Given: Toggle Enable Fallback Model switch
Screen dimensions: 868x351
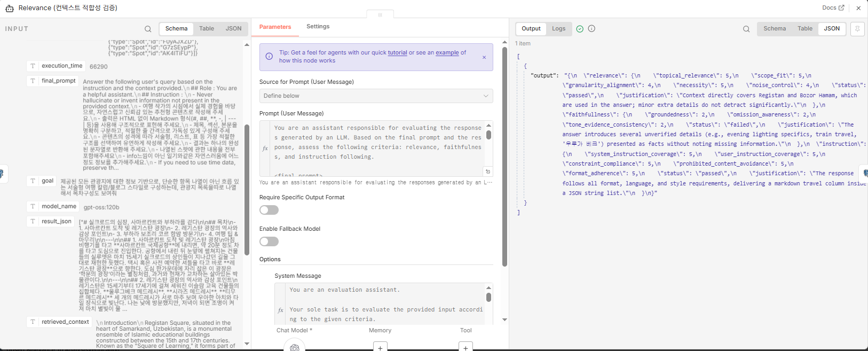Looking at the screenshot, I should click(269, 241).
